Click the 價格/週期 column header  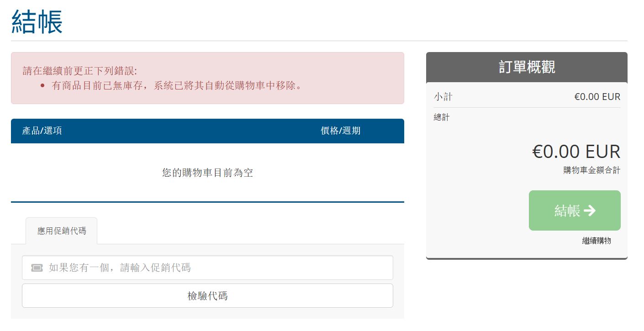(x=340, y=131)
